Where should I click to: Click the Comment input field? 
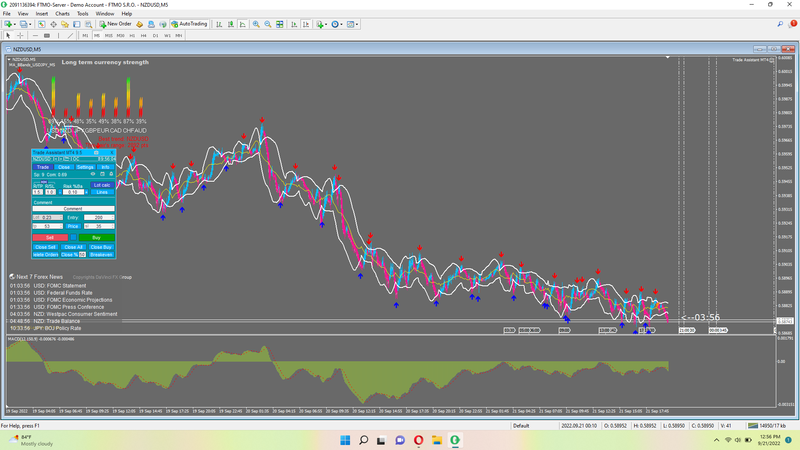[x=73, y=209]
